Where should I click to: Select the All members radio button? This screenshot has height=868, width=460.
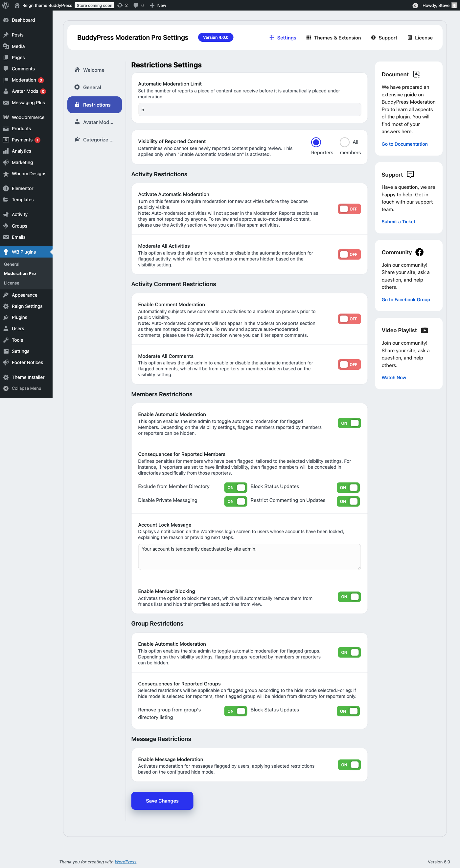344,142
